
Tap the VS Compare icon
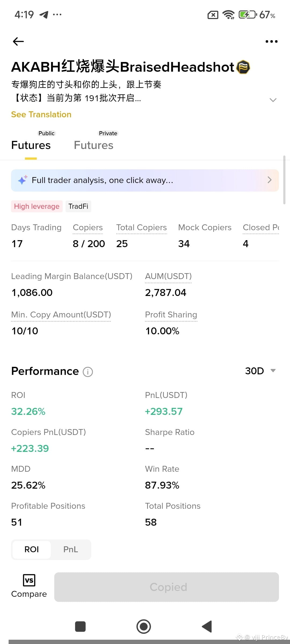pyautogui.click(x=29, y=580)
